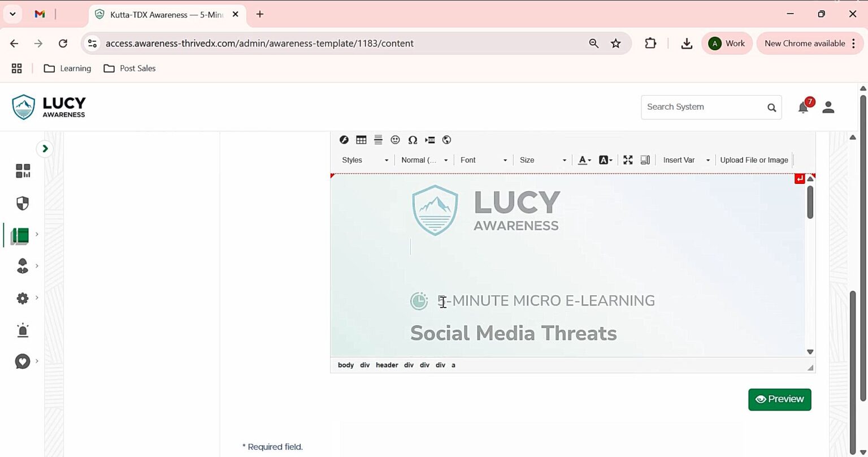
Task: Go back to the previous page
Action: [14, 44]
